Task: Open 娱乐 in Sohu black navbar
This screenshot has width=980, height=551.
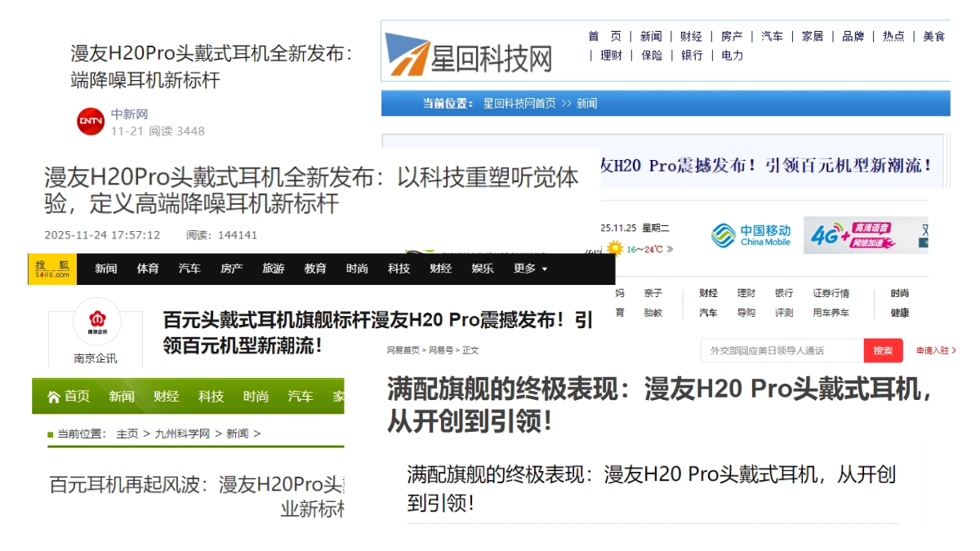Action: [483, 269]
